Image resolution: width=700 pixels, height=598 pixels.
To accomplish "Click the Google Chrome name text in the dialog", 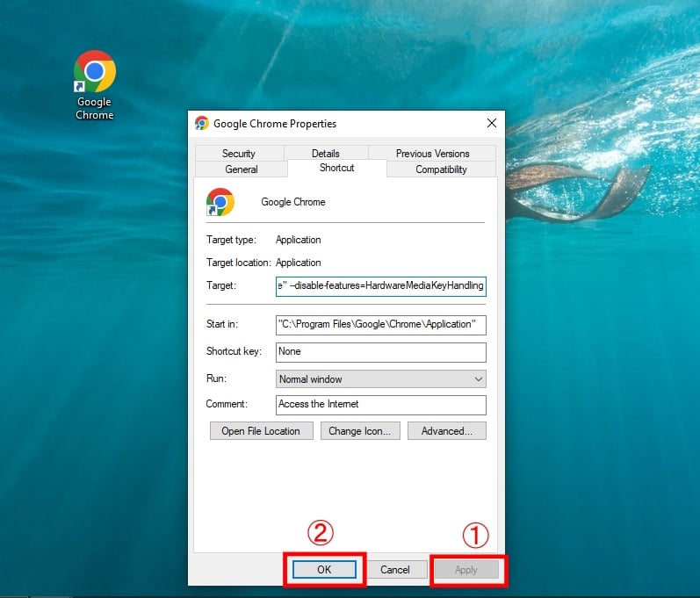I will point(292,202).
